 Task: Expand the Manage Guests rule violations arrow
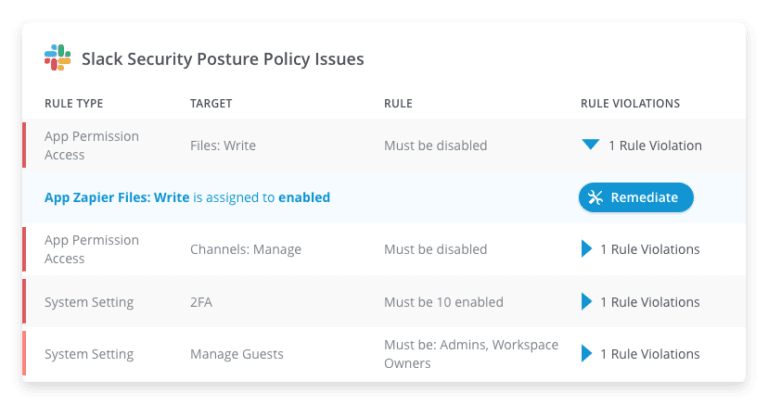coord(586,354)
